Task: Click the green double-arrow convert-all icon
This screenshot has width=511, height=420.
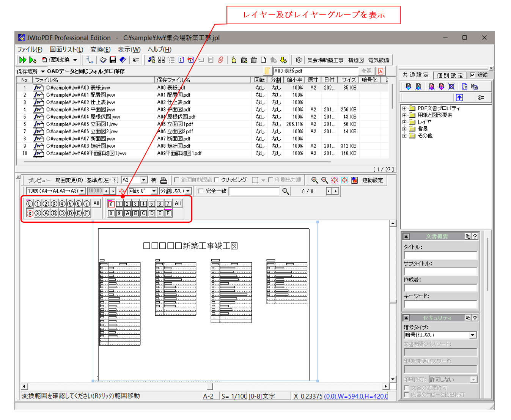Action: pyautogui.click(x=23, y=60)
